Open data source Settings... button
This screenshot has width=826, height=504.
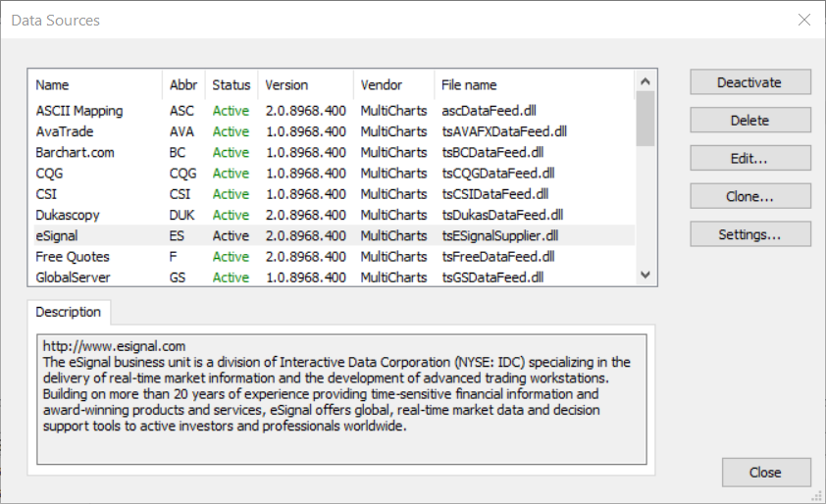[x=750, y=233]
